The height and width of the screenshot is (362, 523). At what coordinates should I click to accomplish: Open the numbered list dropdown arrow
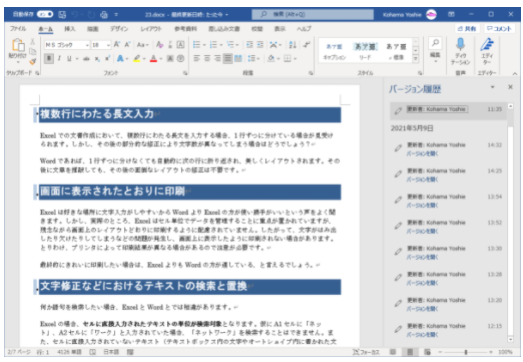(221, 45)
